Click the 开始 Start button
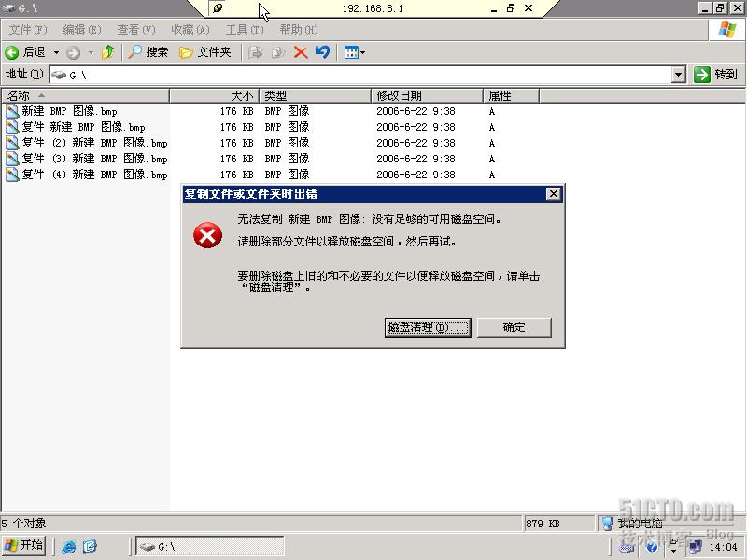Image resolution: width=747 pixels, height=560 pixels. [x=24, y=546]
